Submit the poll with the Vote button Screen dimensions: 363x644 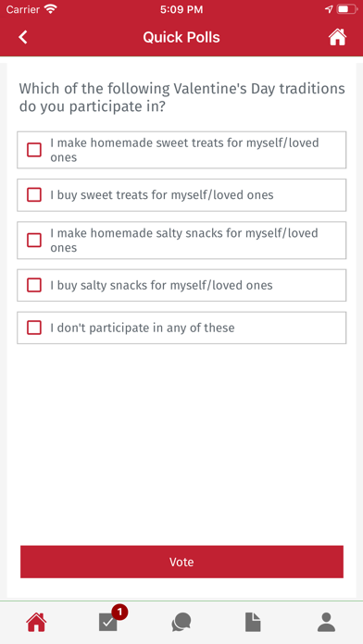coord(181,562)
